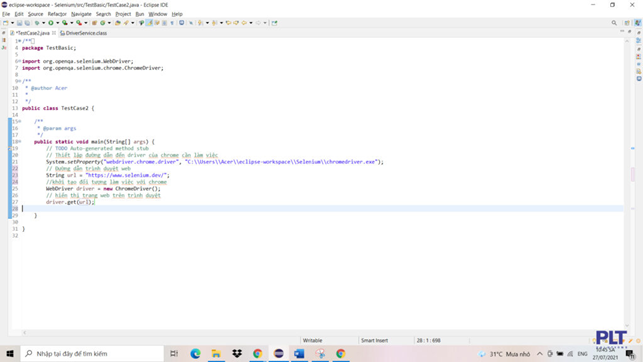Click the editor vertical scrollbar
Image resolution: width=643 pixels, height=362 pixels.
(x=627, y=183)
